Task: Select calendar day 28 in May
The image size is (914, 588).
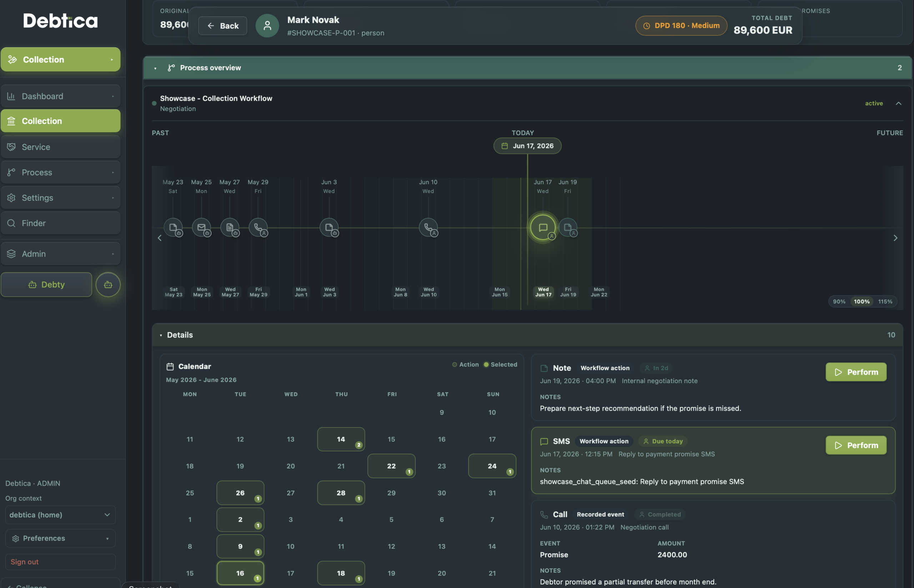Action: (341, 493)
